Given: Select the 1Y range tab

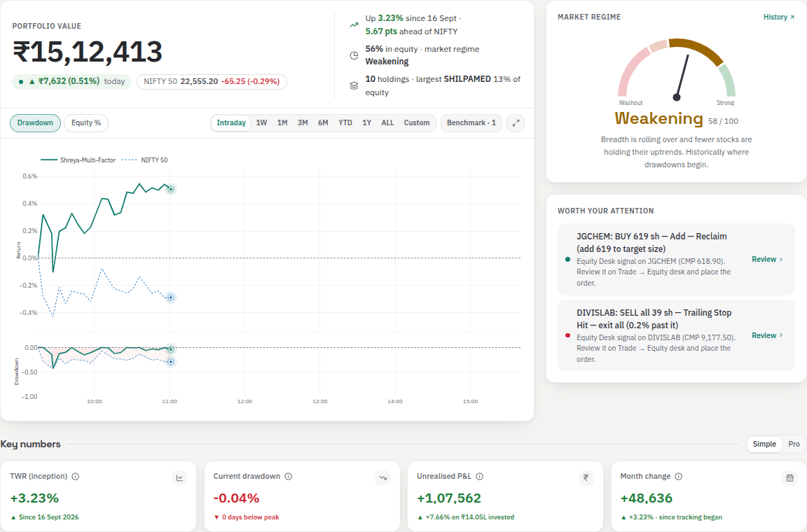Looking at the screenshot, I should 366,123.
